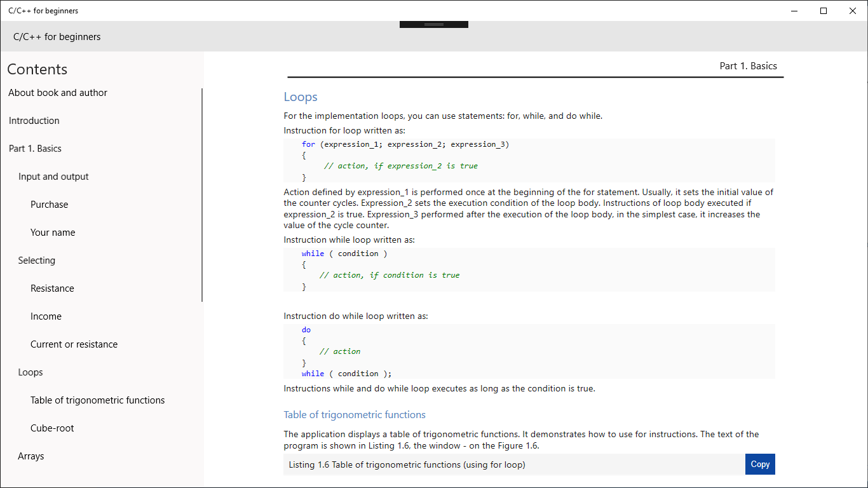Open the Loops section from the sidebar
868x488 pixels.
pyautogui.click(x=30, y=372)
